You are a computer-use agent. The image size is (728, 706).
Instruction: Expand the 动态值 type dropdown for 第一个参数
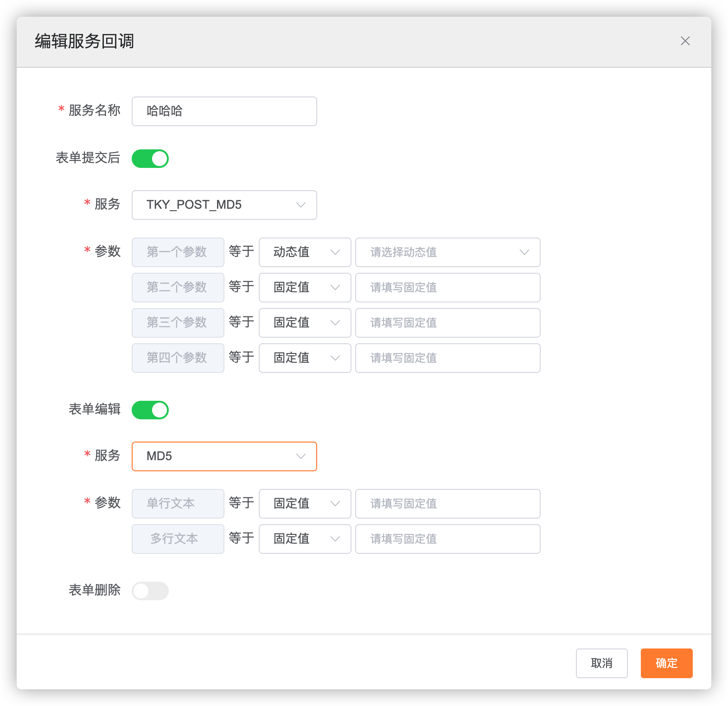pos(305,252)
